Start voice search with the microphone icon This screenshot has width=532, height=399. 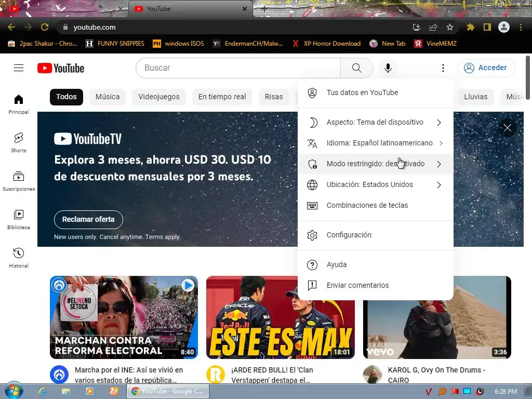pos(388,68)
